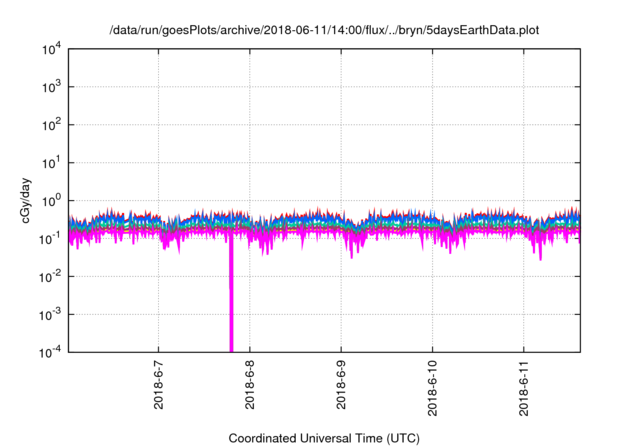Click the 10^1 y-axis tick label
Image resolution: width=640 pixels, height=448 pixels.
pyautogui.click(x=50, y=162)
